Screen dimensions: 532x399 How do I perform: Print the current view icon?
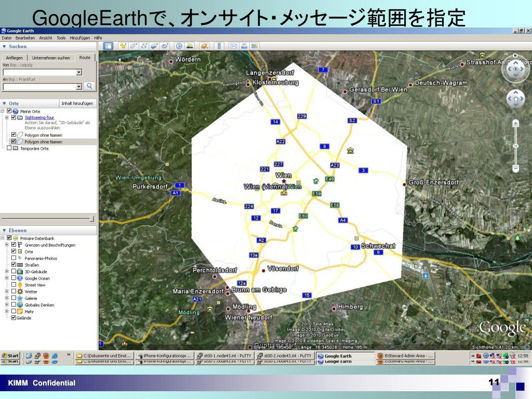click(x=244, y=46)
